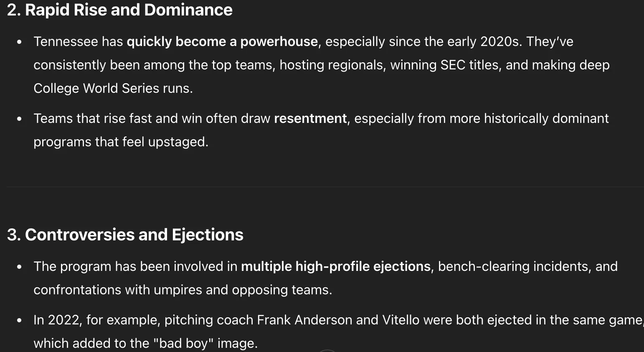
Task: Click the words "College World Series runs."
Action: tap(113, 88)
